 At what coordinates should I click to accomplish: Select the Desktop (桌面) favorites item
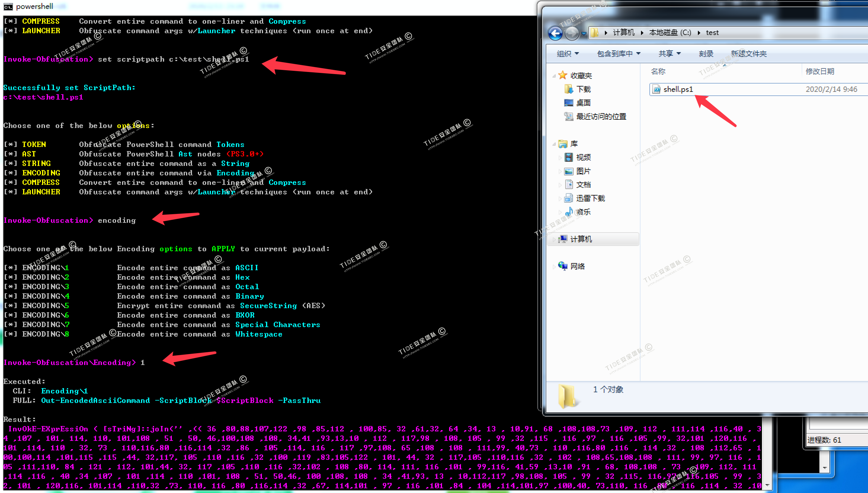coord(583,103)
